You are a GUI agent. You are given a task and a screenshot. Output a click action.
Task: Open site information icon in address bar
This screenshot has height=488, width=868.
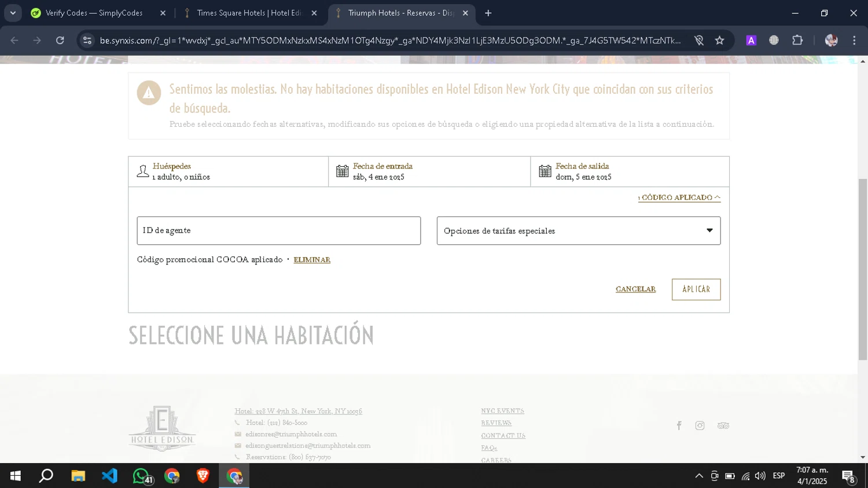(87, 41)
